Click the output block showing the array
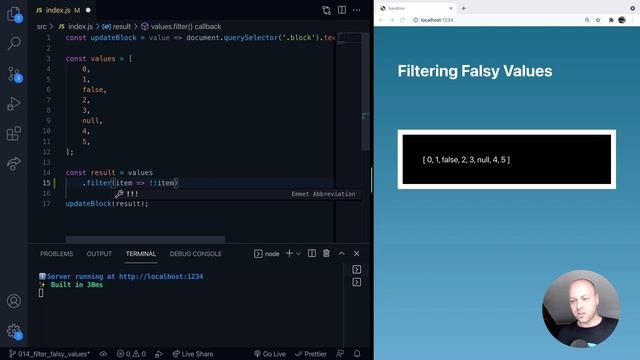This screenshot has height=360, width=640. click(x=507, y=160)
